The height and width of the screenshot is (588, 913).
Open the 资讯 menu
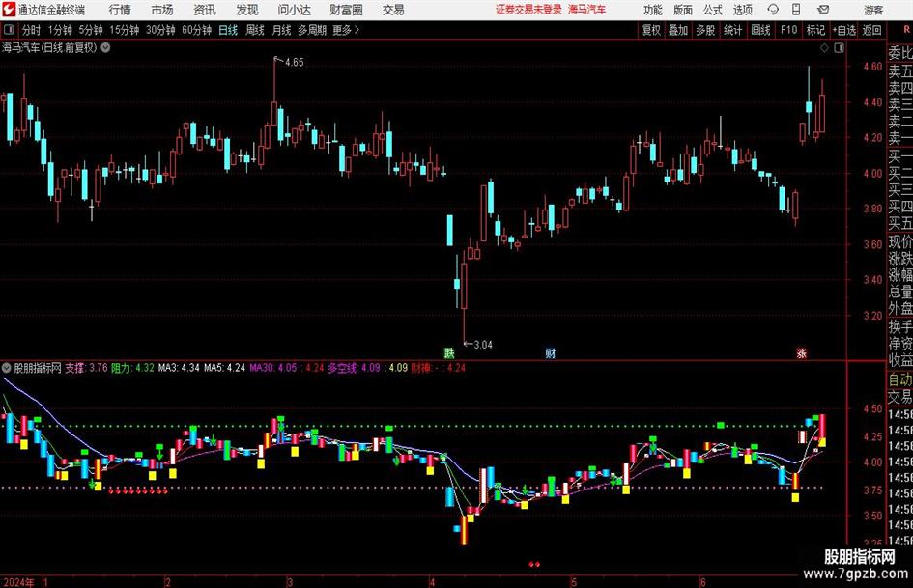pos(205,10)
